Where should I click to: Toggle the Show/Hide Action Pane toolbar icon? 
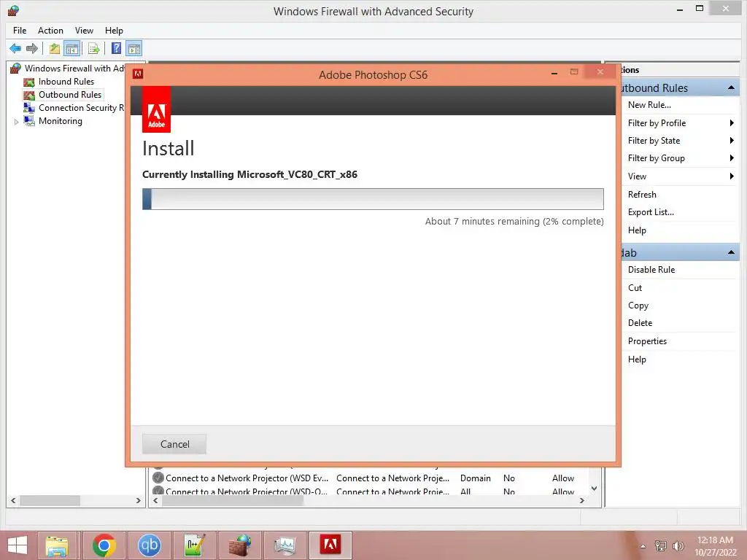(x=134, y=49)
